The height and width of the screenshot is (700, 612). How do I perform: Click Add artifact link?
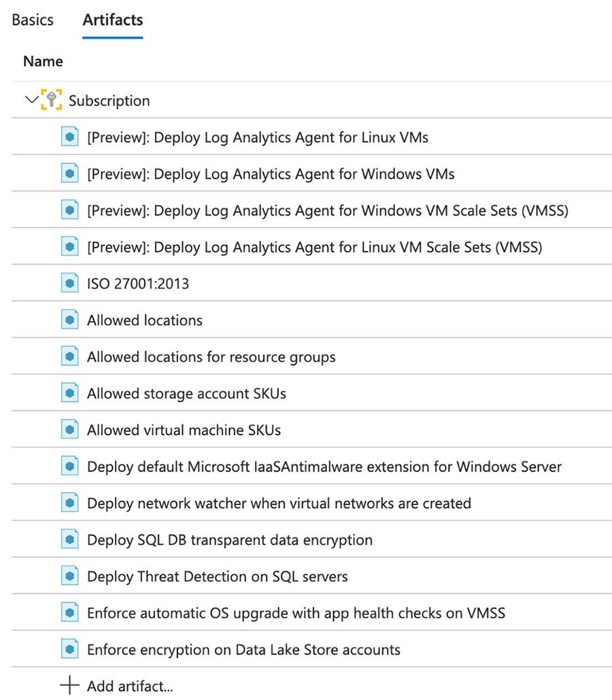(x=129, y=687)
